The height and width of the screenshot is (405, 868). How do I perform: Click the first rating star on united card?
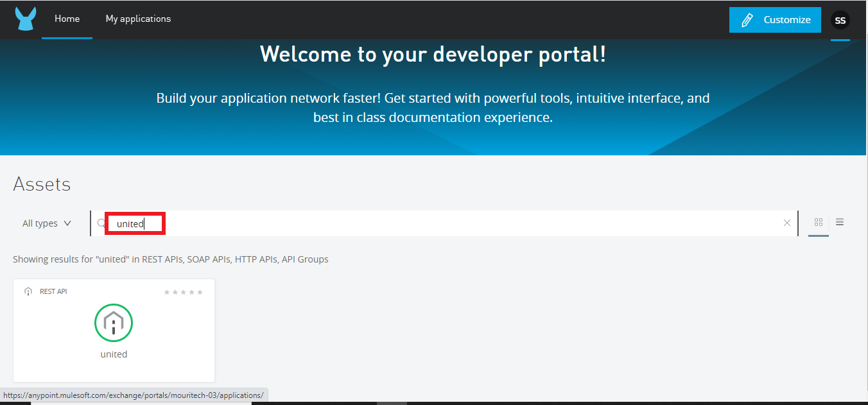click(x=167, y=292)
